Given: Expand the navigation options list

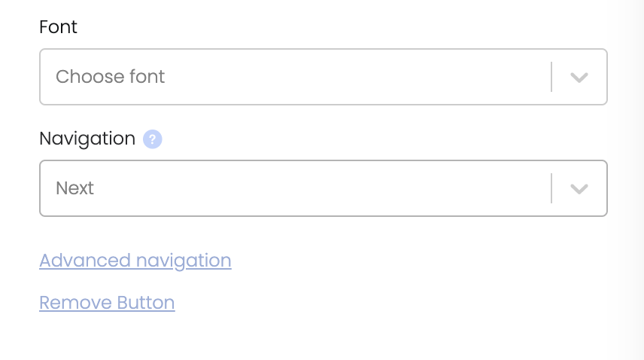Looking at the screenshot, I should tap(579, 188).
